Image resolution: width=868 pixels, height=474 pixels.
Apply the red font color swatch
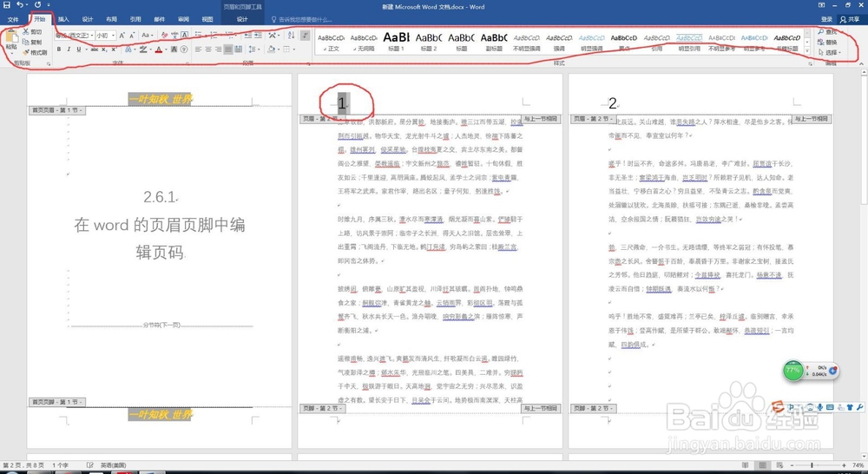pos(158,49)
